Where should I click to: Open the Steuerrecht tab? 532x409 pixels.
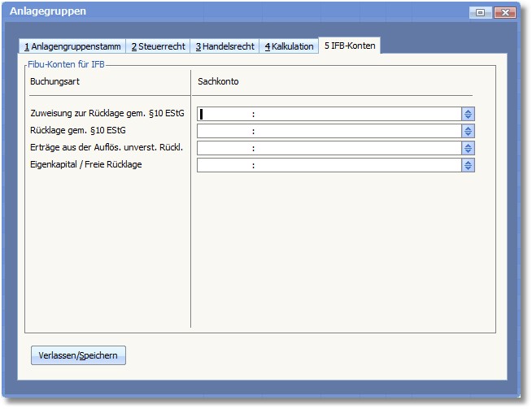pyautogui.click(x=158, y=46)
